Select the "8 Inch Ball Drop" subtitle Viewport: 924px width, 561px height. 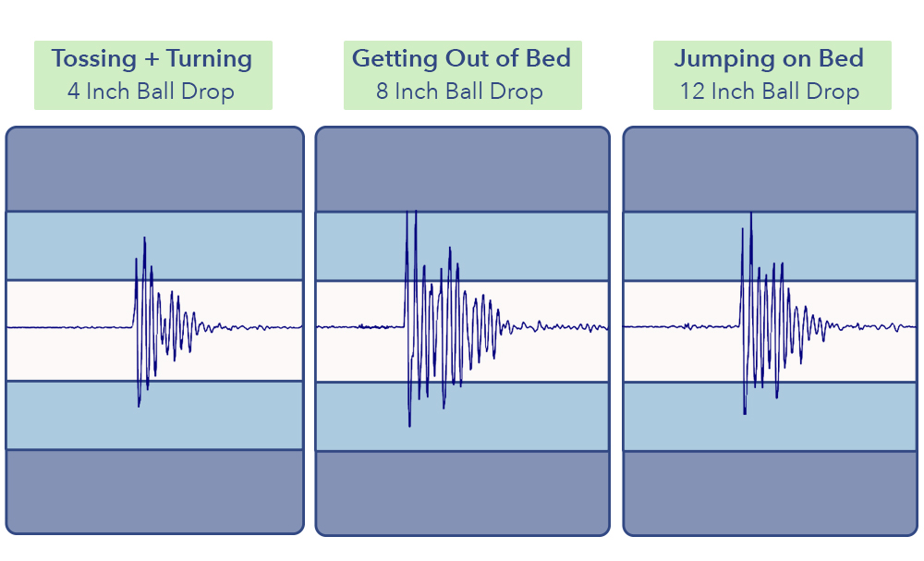click(x=462, y=91)
